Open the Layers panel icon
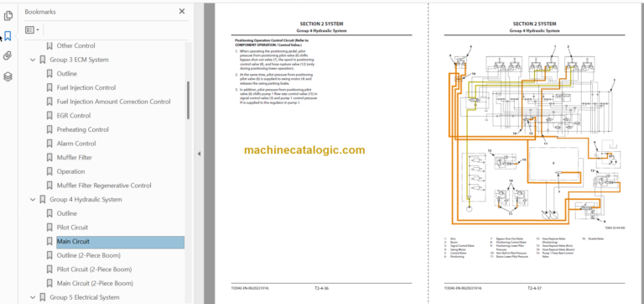The height and width of the screenshot is (304, 644). pos(8,76)
